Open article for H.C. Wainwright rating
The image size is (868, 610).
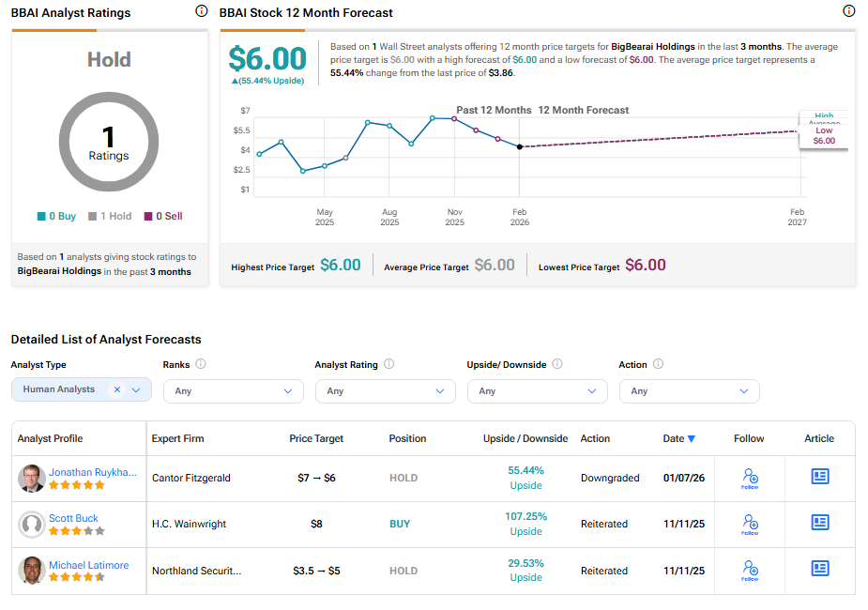820,523
